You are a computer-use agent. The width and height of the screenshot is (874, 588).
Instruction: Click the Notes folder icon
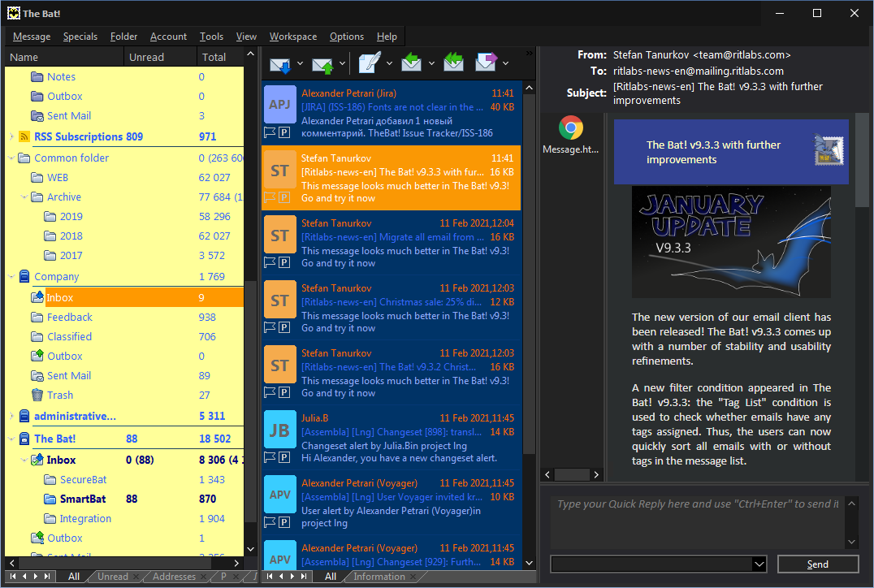pyautogui.click(x=37, y=77)
